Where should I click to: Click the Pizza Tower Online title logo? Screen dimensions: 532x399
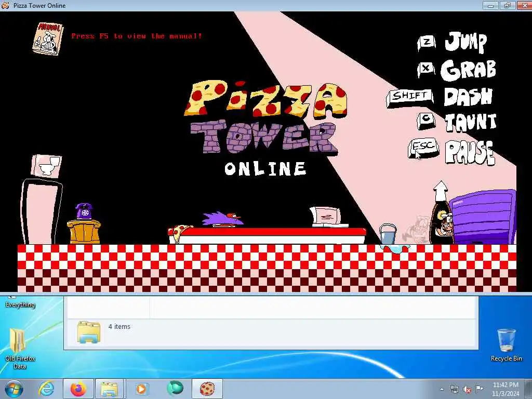267,128
